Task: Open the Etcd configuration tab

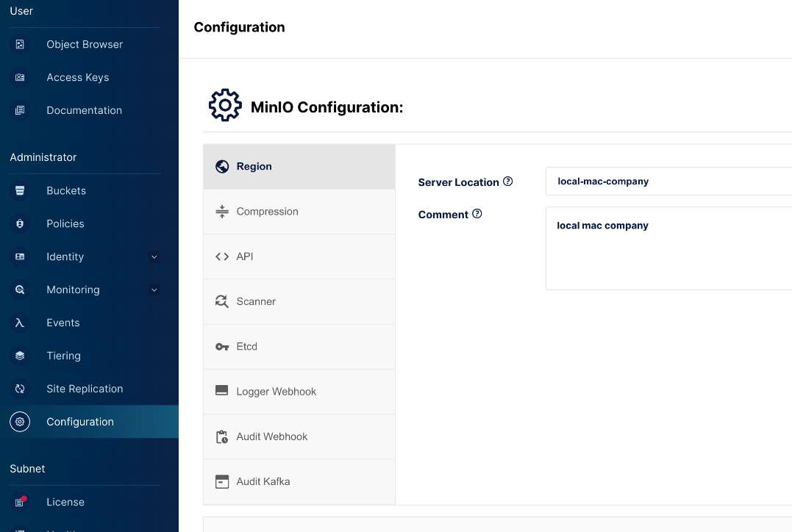Action: coord(299,346)
